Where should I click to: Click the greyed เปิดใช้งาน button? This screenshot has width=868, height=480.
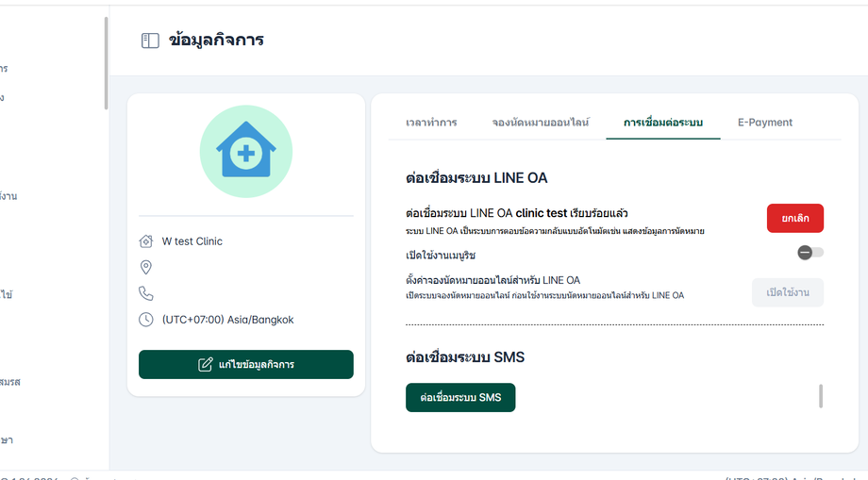pyautogui.click(x=787, y=292)
